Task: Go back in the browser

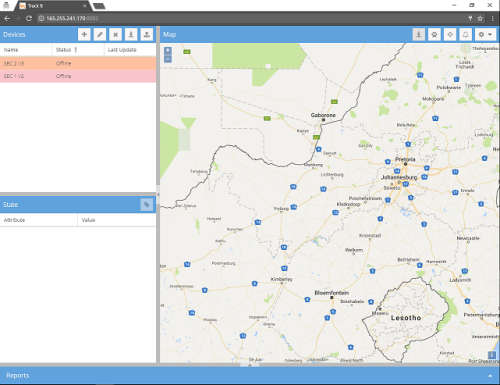Action: pyautogui.click(x=7, y=18)
